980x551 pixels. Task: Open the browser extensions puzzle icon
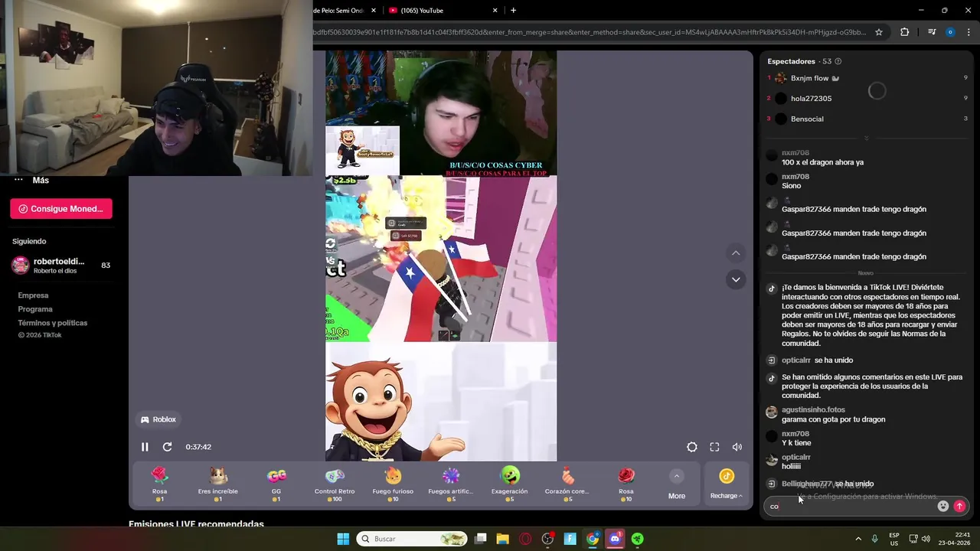click(905, 32)
